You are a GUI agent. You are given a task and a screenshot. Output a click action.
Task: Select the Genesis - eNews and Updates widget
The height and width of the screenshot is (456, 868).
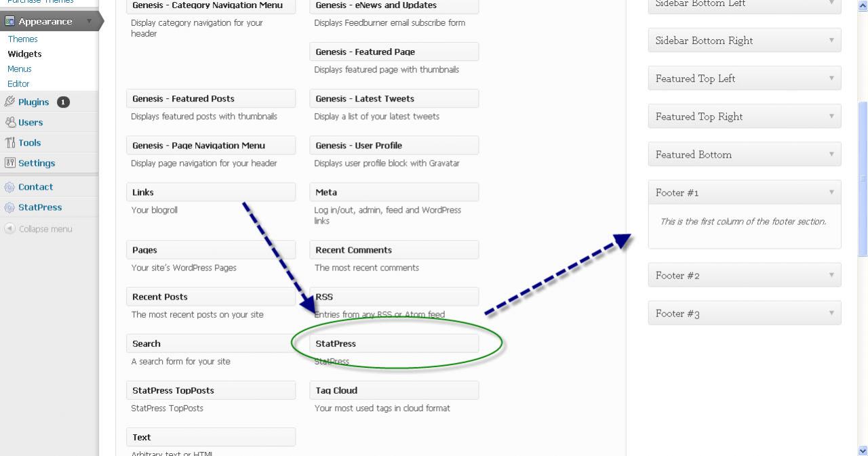[x=394, y=6]
